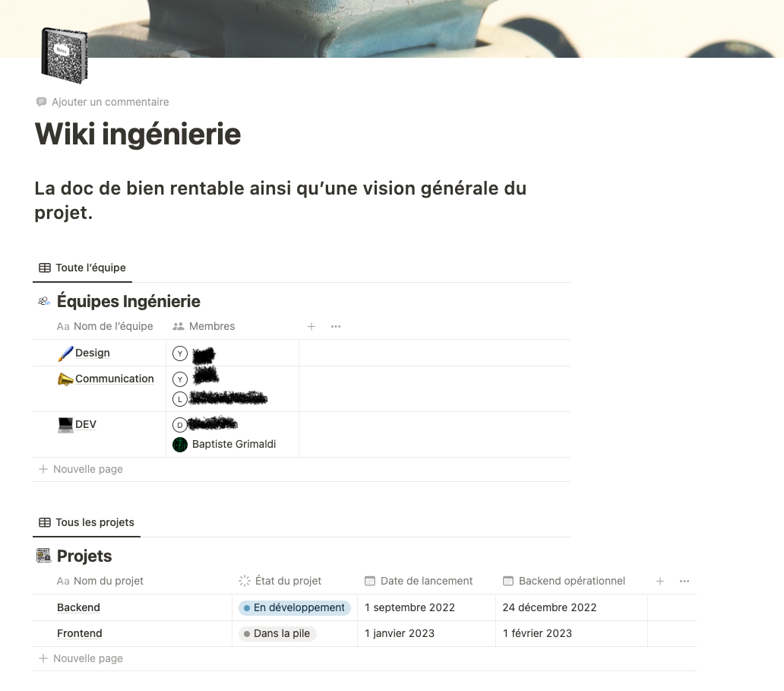Click the plus icon in Équipes Ingénierie header
The width and height of the screenshot is (784, 691).
tap(311, 326)
